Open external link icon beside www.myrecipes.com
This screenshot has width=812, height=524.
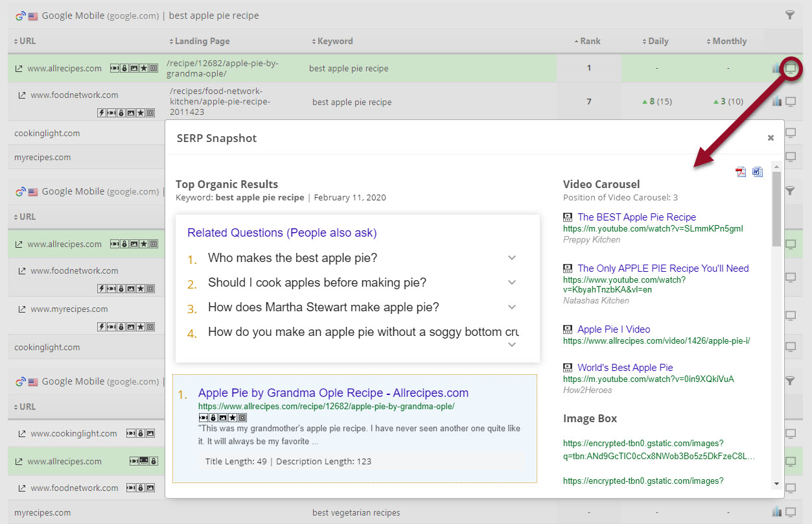[x=22, y=309]
